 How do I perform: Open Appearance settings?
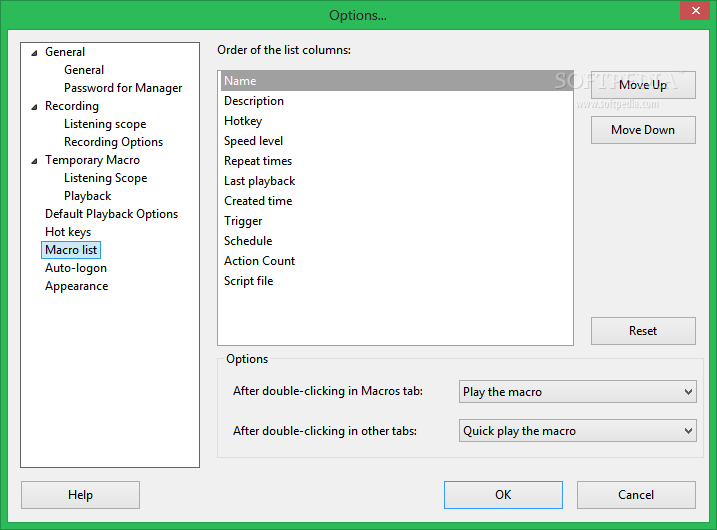point(76,286)
